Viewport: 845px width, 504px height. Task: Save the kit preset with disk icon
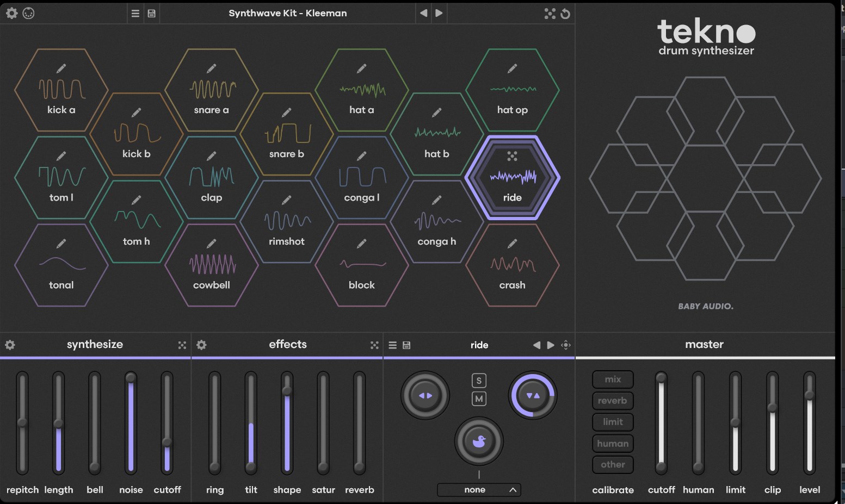(152, 14)
